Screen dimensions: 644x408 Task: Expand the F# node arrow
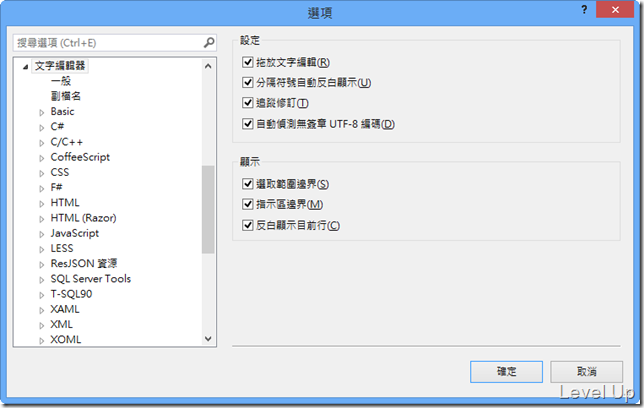point(41,188)
